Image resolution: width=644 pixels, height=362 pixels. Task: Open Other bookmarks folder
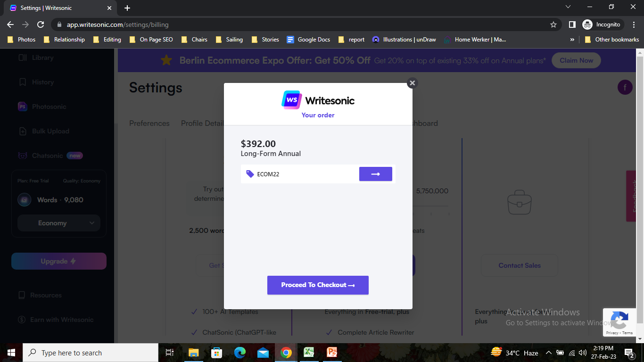point(612,40)
